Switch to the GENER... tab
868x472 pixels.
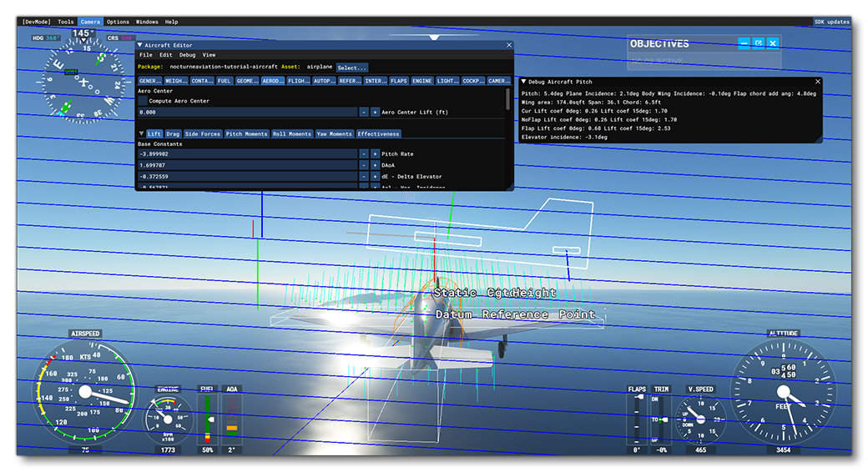point(149,81)
